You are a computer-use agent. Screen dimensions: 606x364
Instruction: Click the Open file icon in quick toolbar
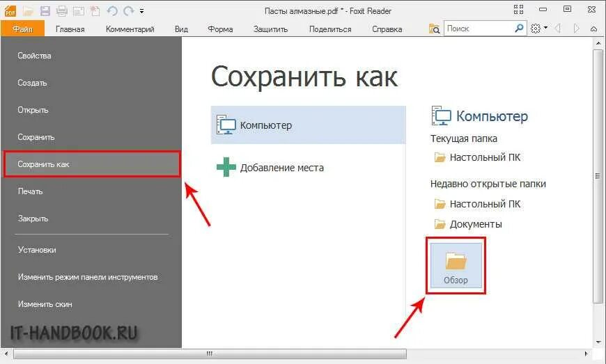[28, 11]
